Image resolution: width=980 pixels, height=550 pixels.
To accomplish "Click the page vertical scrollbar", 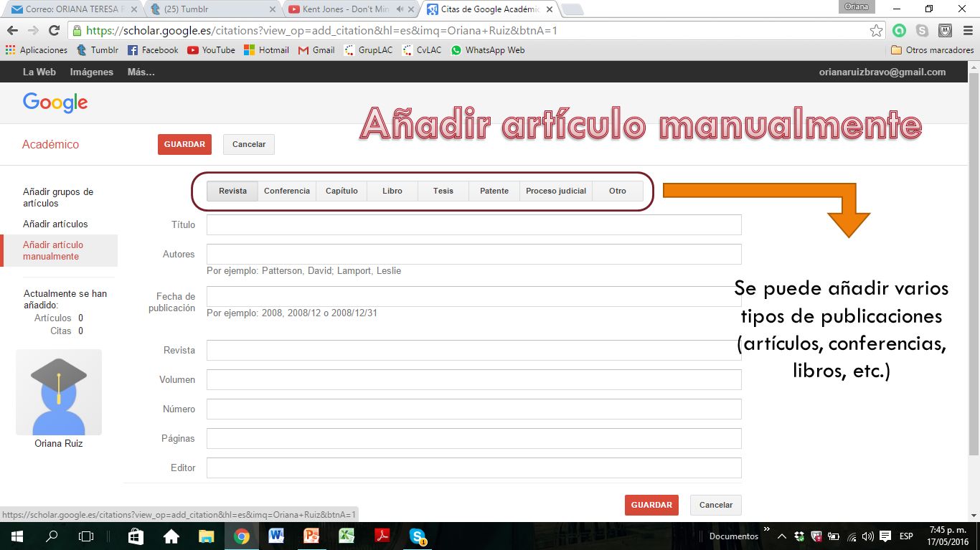I will [x=974, y=265].
